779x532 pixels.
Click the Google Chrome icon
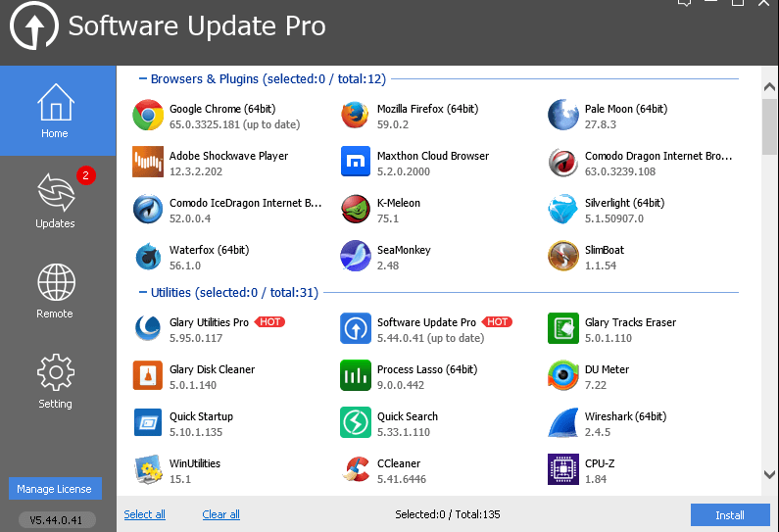point(148,116)
